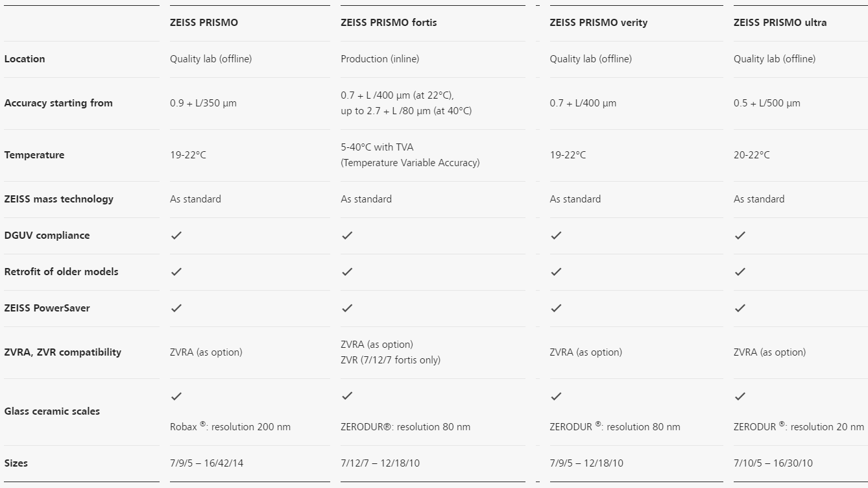The height and width of the screenshot is (488, 868).
Task: Click the "Accuracy starting from" row label
Action: [x=58, y=103]
